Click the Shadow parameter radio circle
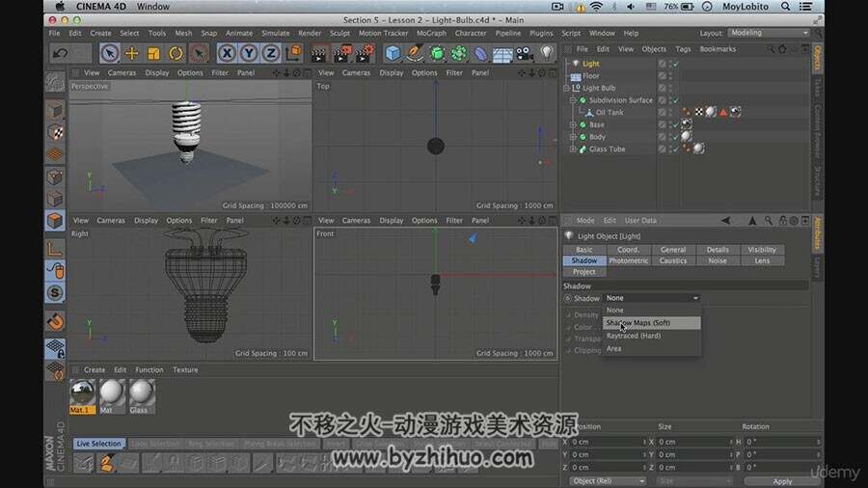Viewport: 868px width, 488px height. point(568,298)
